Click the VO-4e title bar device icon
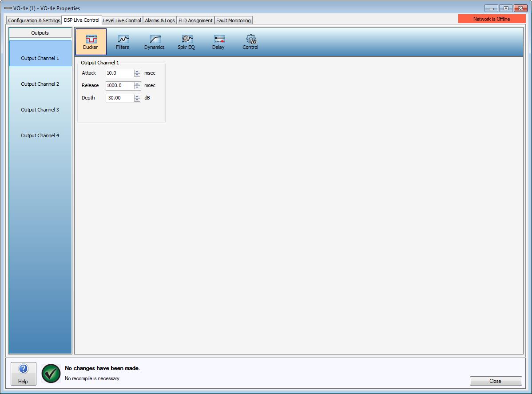The width and height of the screenshot is (532, 394). (8, 8)
